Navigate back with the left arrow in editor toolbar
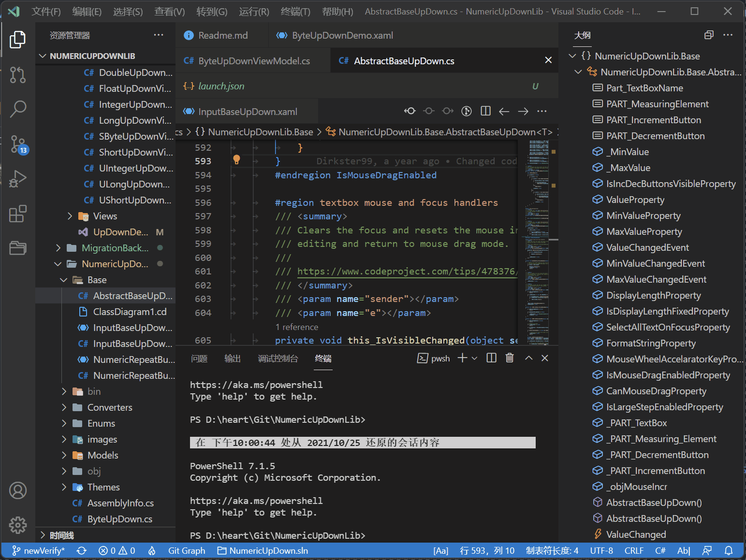Image resolution: width=746 pixels, height=560 pixels. (504, 112)
